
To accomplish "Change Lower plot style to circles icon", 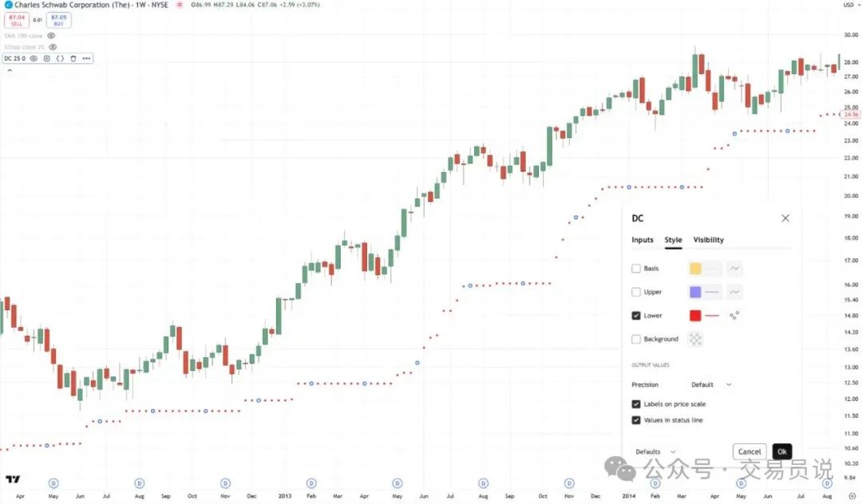I will (734, 315).
